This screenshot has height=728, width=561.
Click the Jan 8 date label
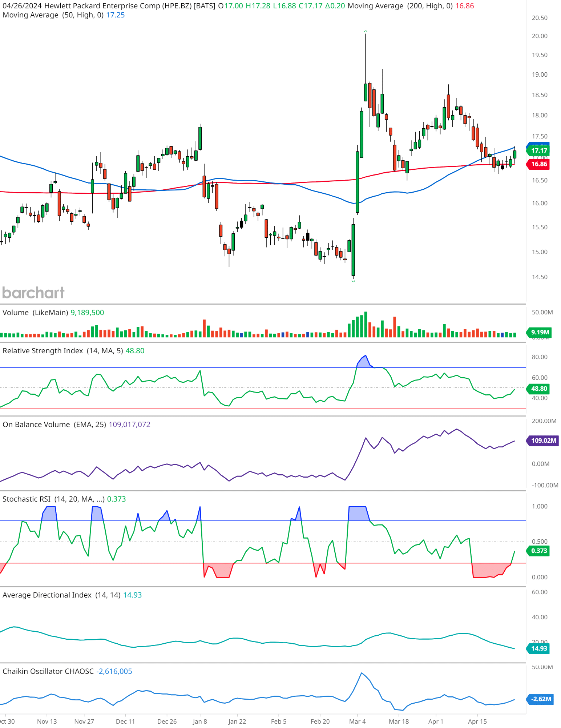click(200, 721)
